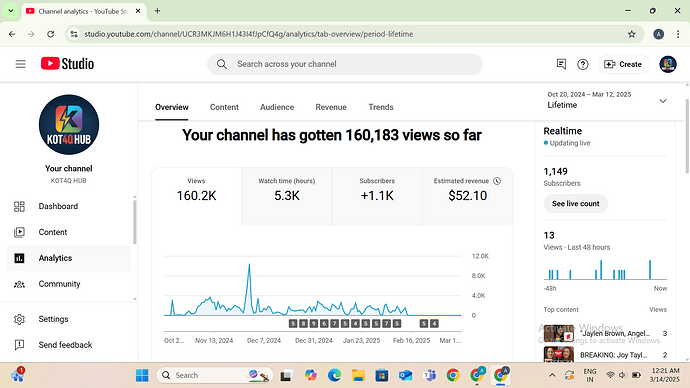Click the main page vertical scrollbar

687,136
